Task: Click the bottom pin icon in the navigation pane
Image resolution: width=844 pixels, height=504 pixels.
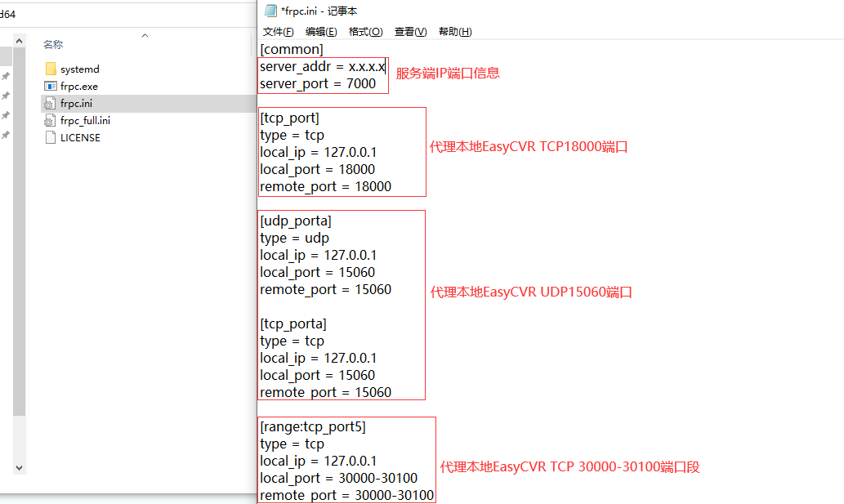Action: (x=6, y=135)
